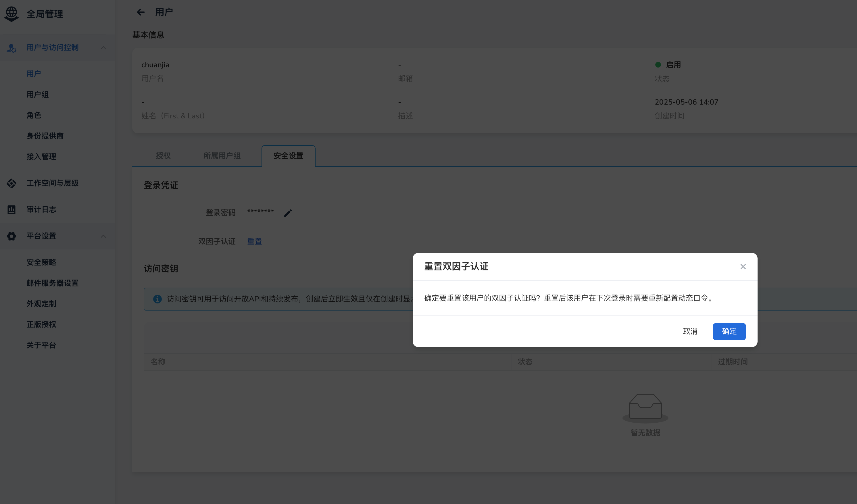This screenshot has width=857, height=504.
Task: Collapse the 用户与访问控制 section chevron
Action: pyautogui.click(x=104, y=48)
